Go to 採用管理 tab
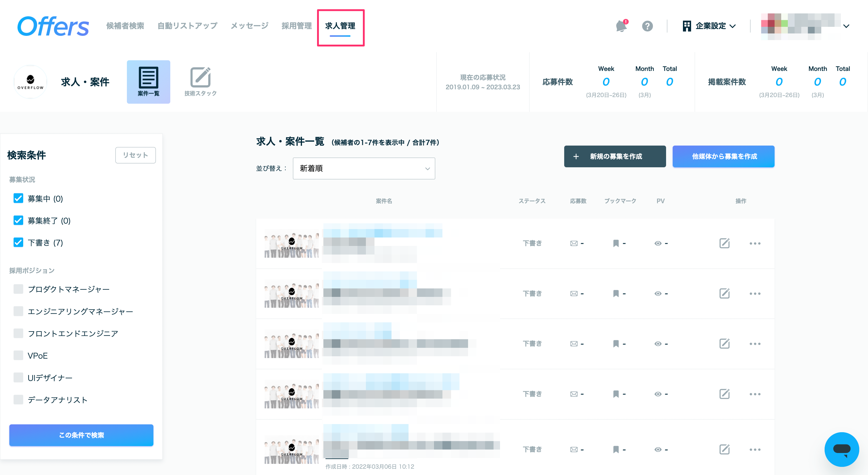Image resolution: width=868 pixels, height=475 pixels. [297, 26]
